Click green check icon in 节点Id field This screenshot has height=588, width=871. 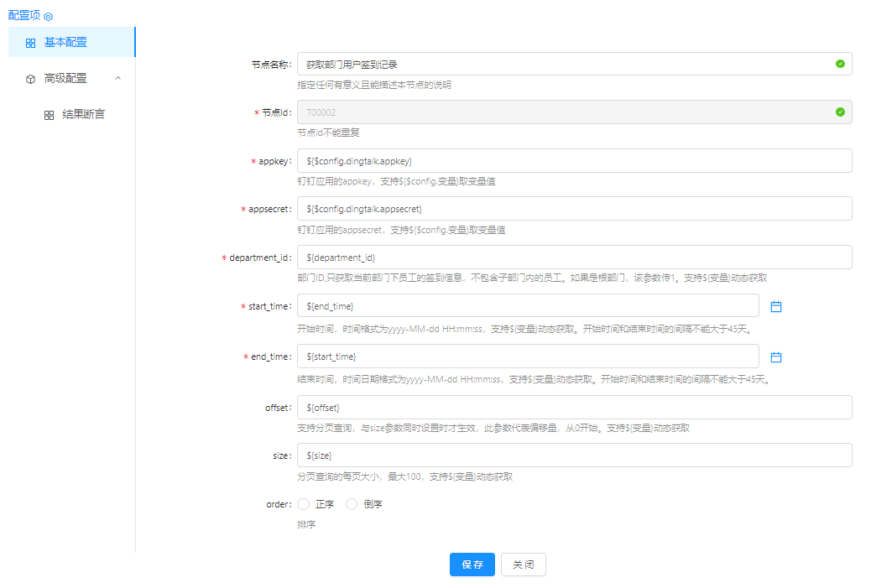(x=840, y=112)
